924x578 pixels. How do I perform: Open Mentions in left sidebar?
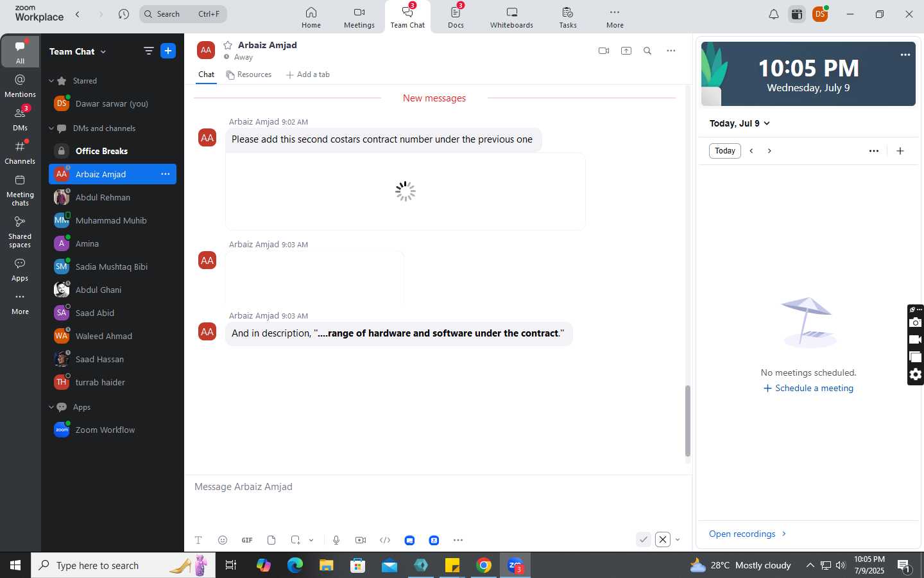pos(20,85)
